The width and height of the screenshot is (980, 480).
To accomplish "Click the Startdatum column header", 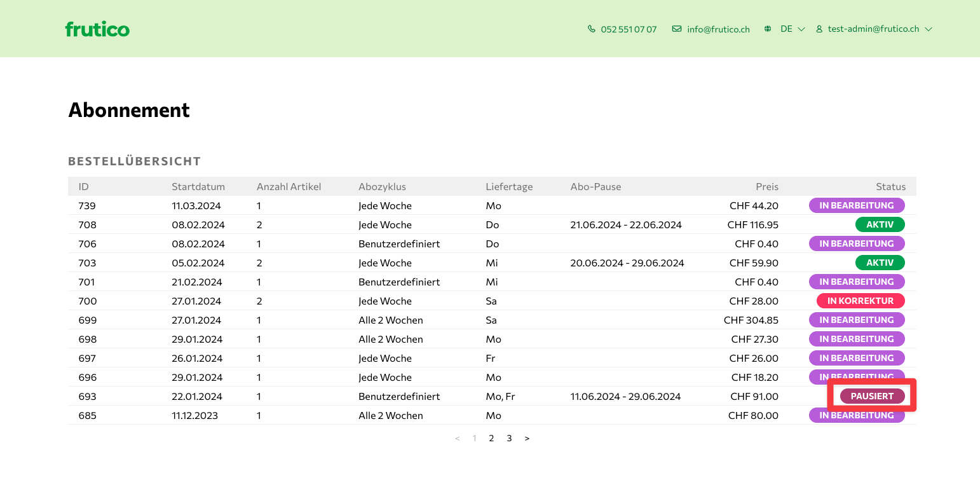I will [198, 186].
